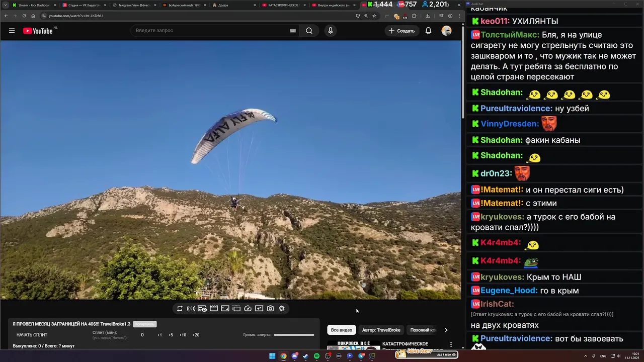Open the browser three-dot menu
The height and width of the screenshot is (362, 644).
tap(459, 16)
